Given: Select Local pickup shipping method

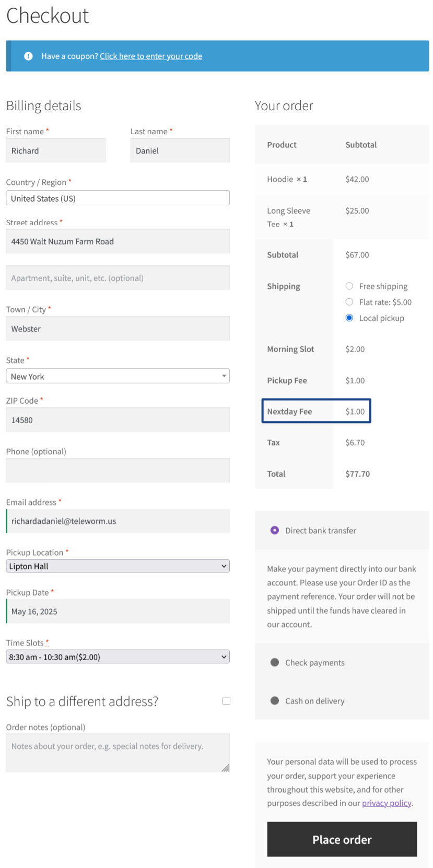Looking at the screenshot, I should [x=349, y=318].
